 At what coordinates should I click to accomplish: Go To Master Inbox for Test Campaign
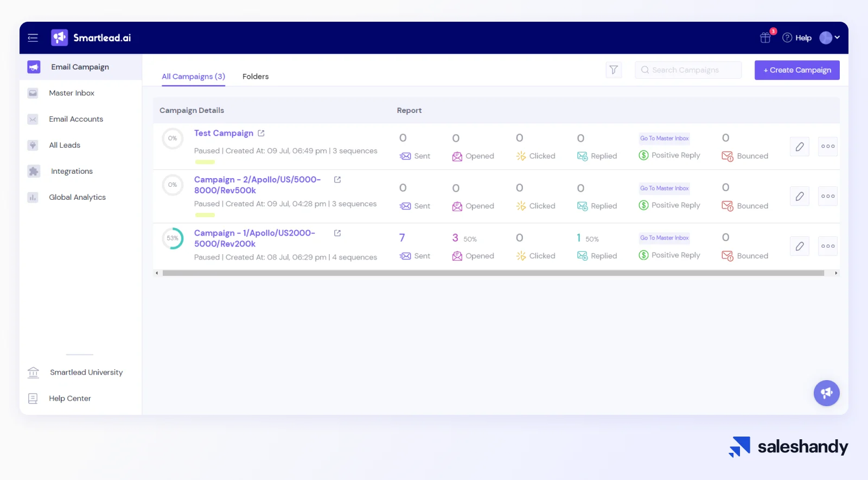(664, 138)
